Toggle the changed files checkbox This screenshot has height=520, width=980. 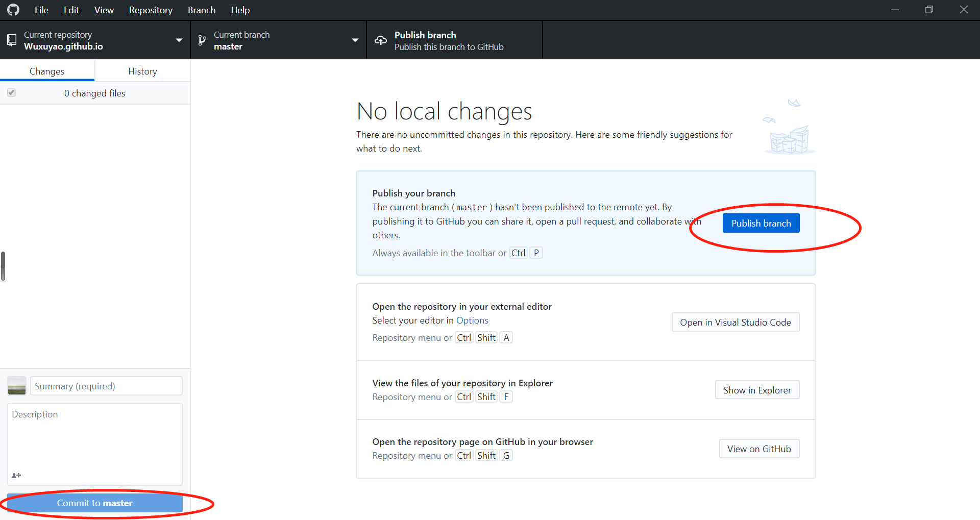tap(12, 93)
